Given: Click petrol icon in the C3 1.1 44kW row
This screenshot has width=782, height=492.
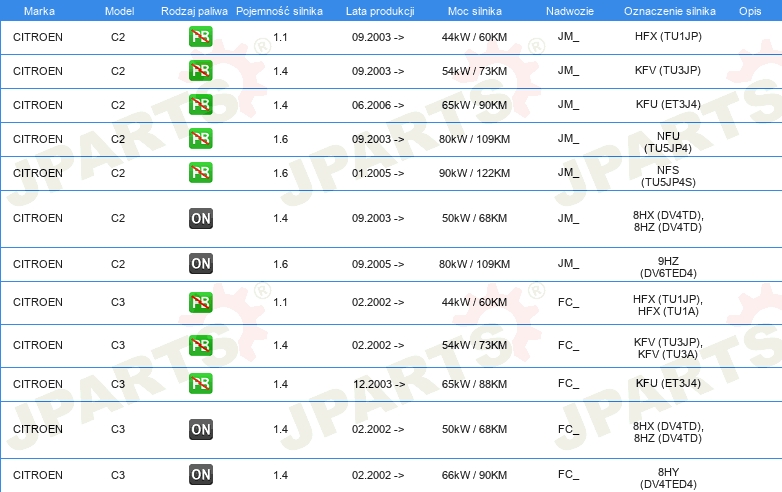Looking at the screenshot, I should [x=200, y=302].
